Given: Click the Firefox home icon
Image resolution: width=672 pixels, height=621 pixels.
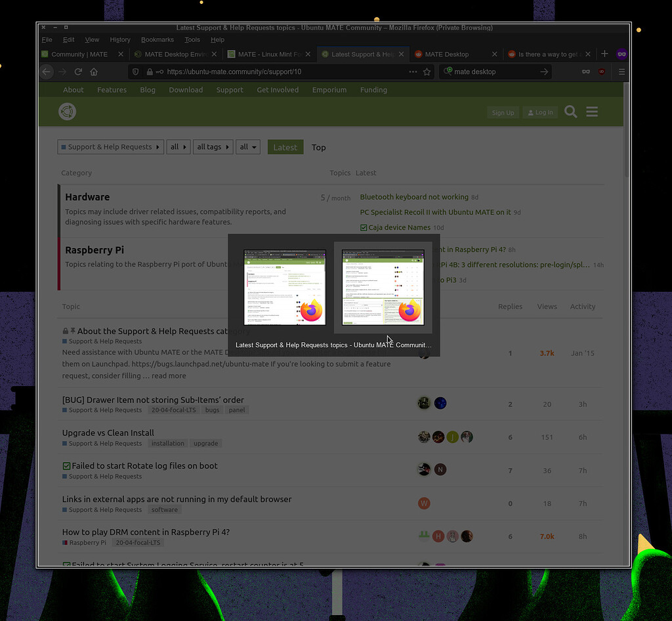Looking at the screenshot, I should (94, 72).
